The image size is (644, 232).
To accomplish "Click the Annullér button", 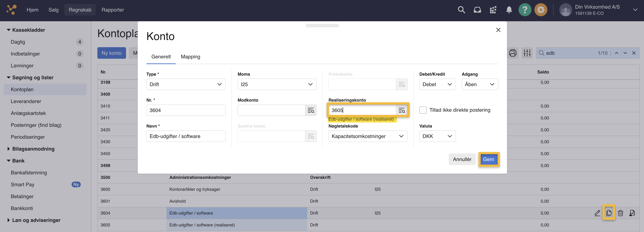I will 462,159.
